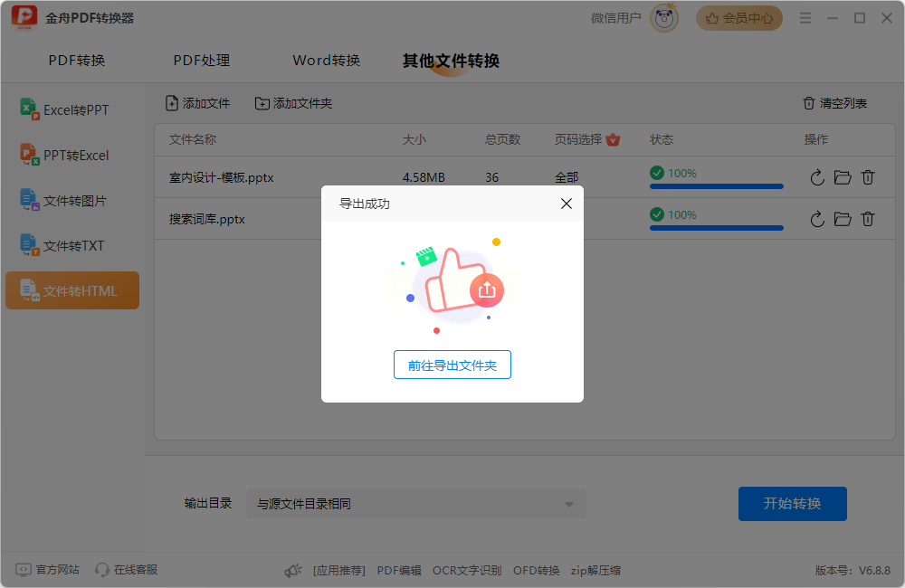Open output folder icon for 室内设计-模板.pptx
The image size is (905, 588).
842,177
